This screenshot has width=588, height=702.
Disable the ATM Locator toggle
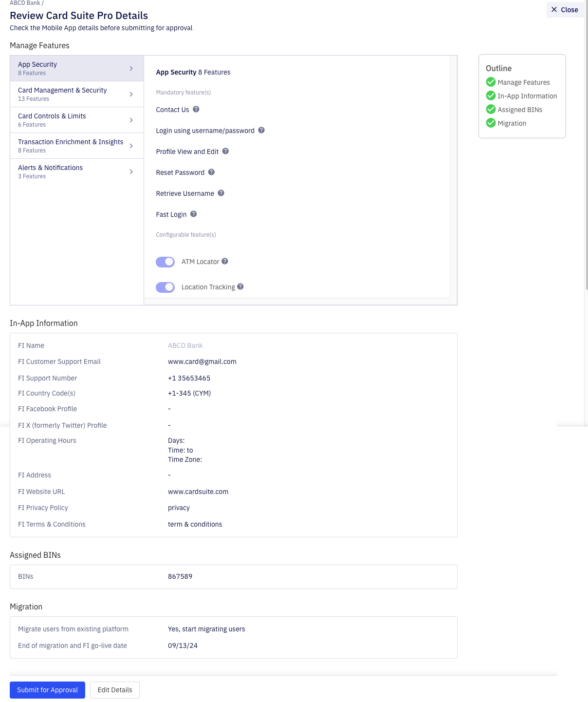165,262
